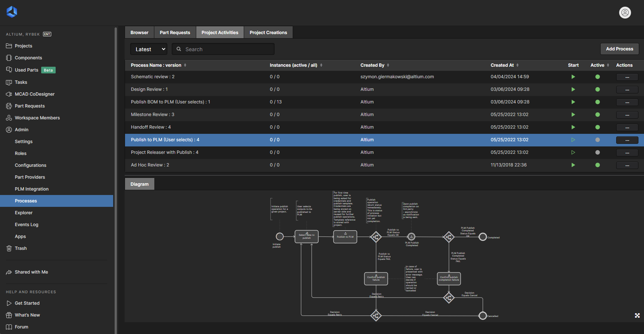The width and height of the screenshot is (644, 334).
Task: Select the Project Activities tab
Action: point(220,32)
